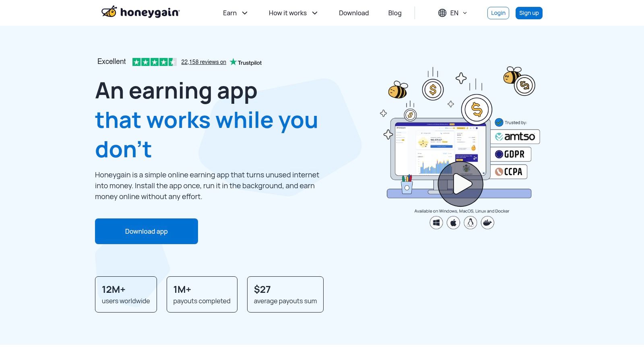Go to the Blog section
644x362 pixels.
click(395, 13)
